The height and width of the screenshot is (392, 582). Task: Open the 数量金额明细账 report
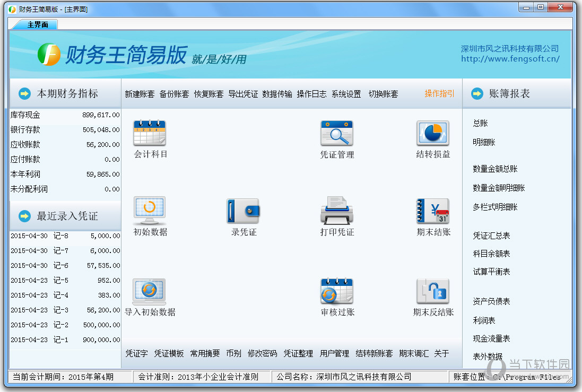click(x=499, y=188)
